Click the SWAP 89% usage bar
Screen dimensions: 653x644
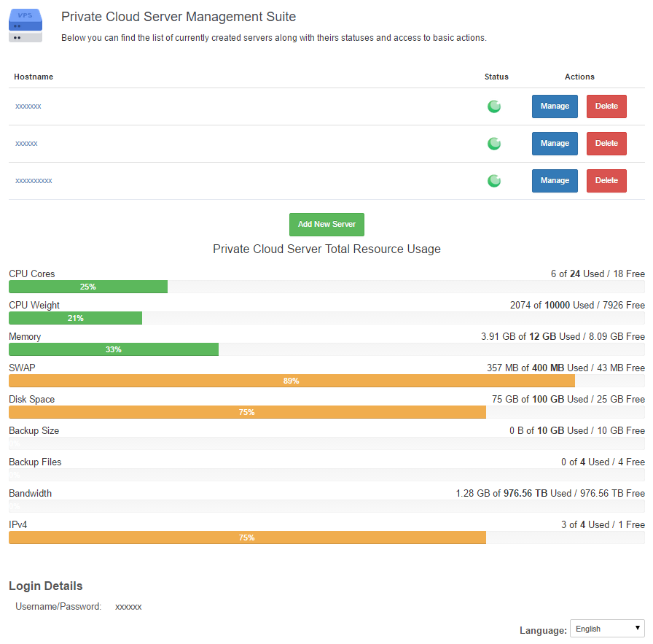(x=292, y=381)
